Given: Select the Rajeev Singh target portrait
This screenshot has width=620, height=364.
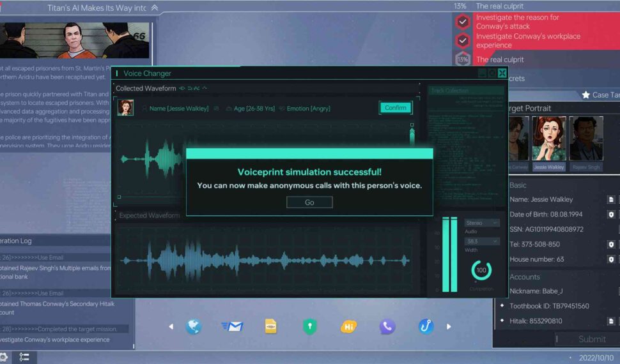Looking at the screenshot, I should click(586, 143).
